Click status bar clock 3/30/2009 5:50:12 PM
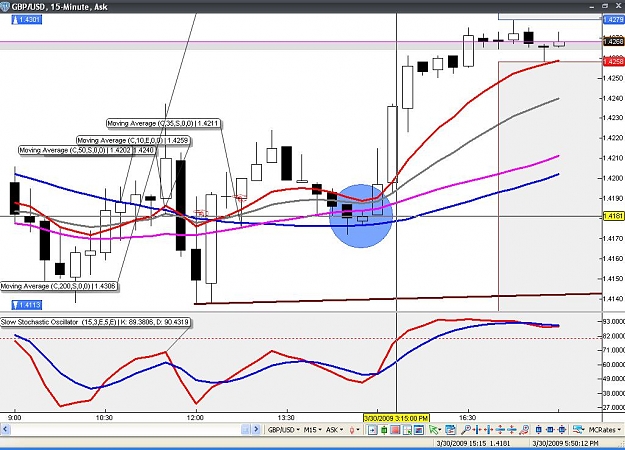The image size is (625, 450). (565, 443)
